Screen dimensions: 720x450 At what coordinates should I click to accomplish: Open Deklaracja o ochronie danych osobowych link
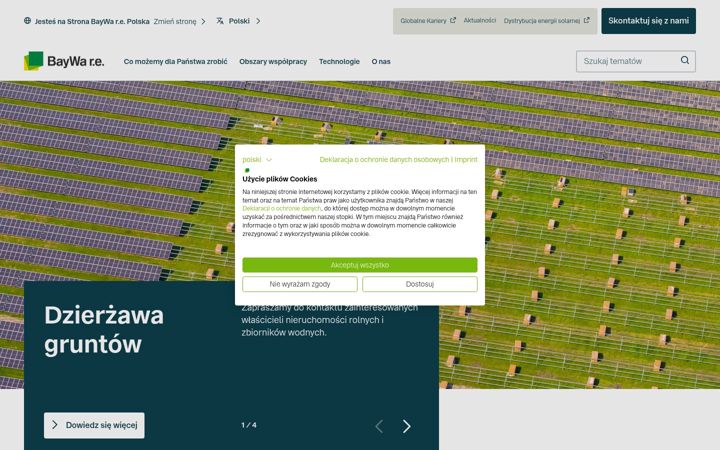point(384,159)
